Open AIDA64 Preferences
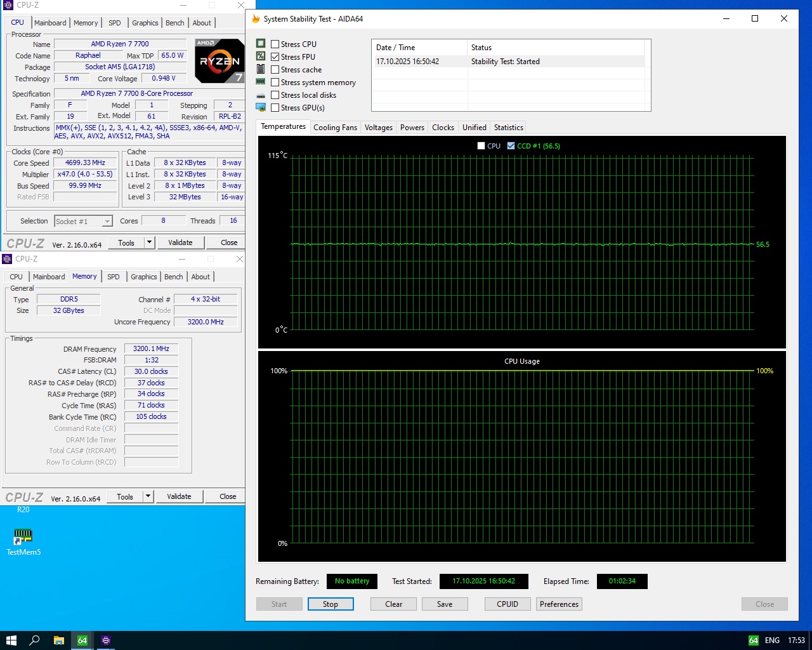This screenshot has width=812, height=650. point(559,604)
